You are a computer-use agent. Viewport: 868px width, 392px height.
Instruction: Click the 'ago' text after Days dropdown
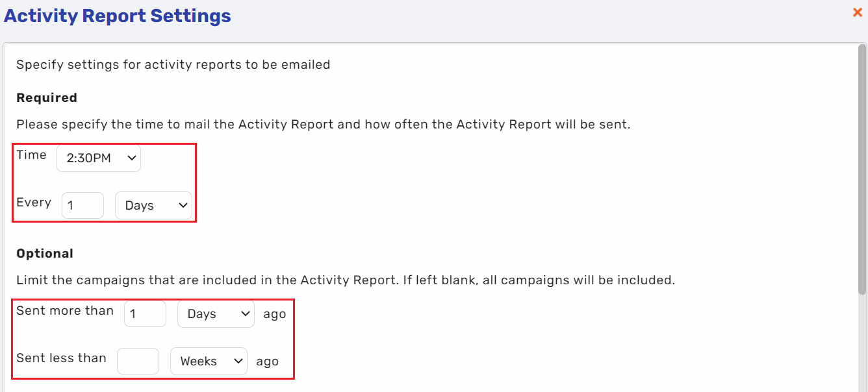tap(274, 314)
